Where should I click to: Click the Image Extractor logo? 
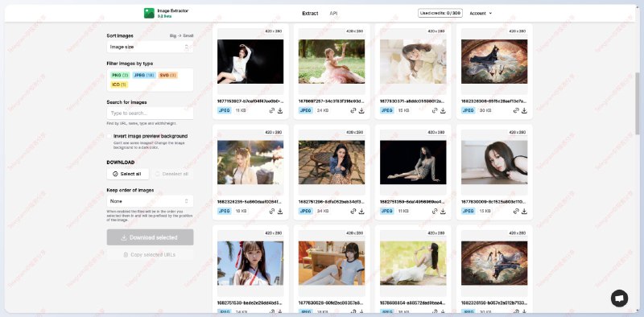point(149,13)
